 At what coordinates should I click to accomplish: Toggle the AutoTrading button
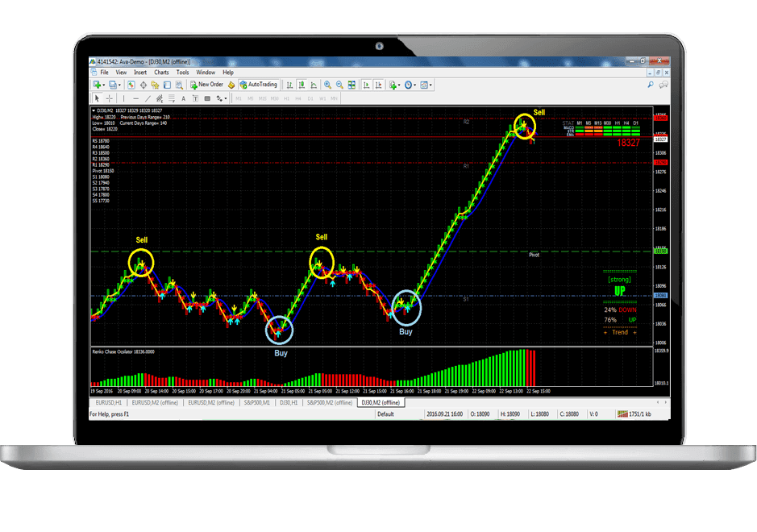coord(259,85)
